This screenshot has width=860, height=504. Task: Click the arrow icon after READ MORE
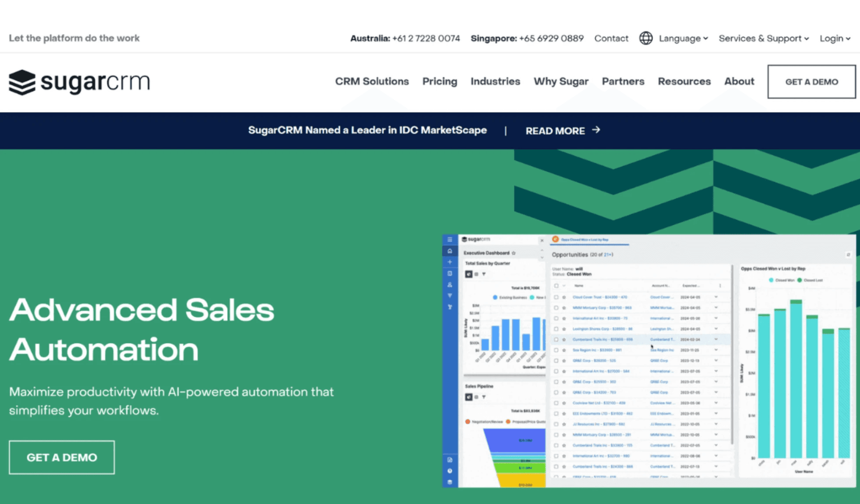coord(596,130)
